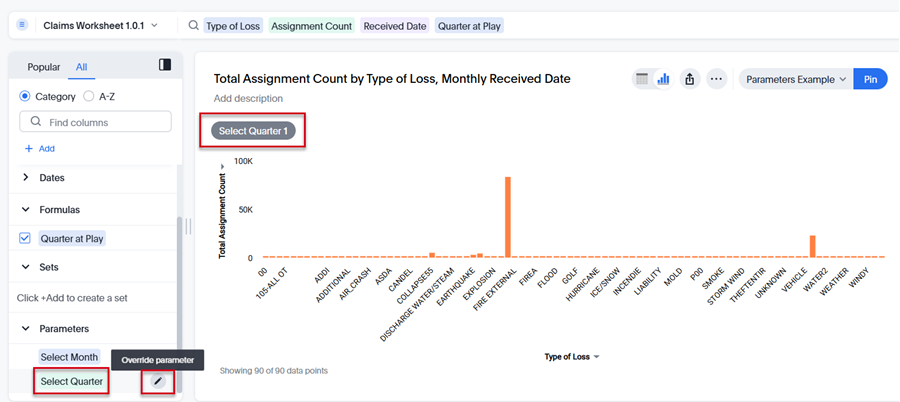Image resolution: width=900 pixels, height=402 pixels.
Task: Switch to the Popular tab
Action: pos(44,67)
